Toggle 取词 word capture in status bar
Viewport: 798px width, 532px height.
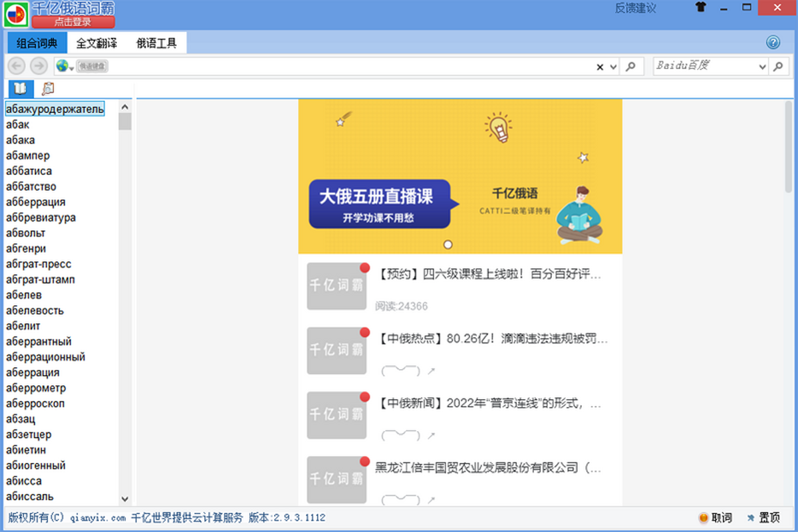point(716,518)
